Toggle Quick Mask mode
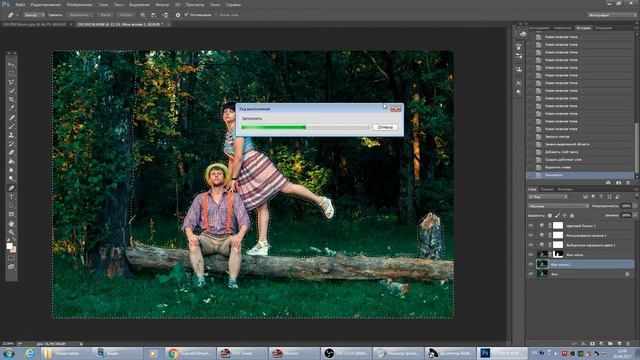 (11, 258)
